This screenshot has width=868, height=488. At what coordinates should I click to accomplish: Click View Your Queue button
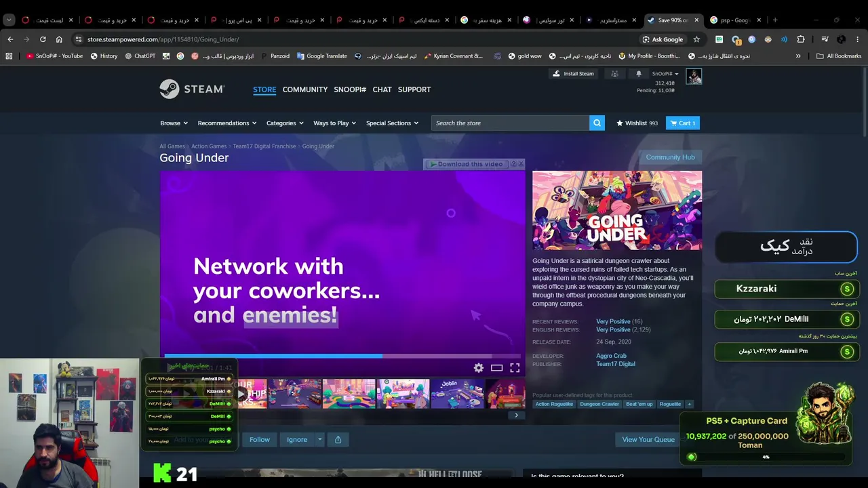(648, 439)
